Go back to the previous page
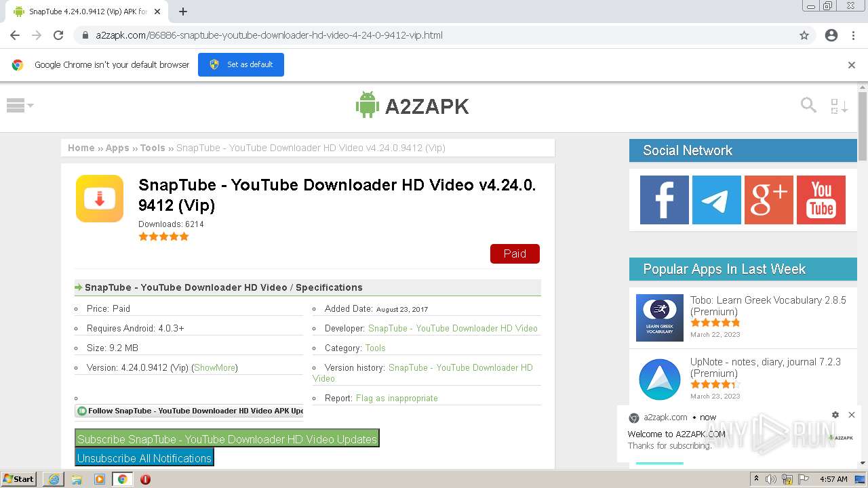Viewport: 868px width, 488px height. click(x=15, y=35)
